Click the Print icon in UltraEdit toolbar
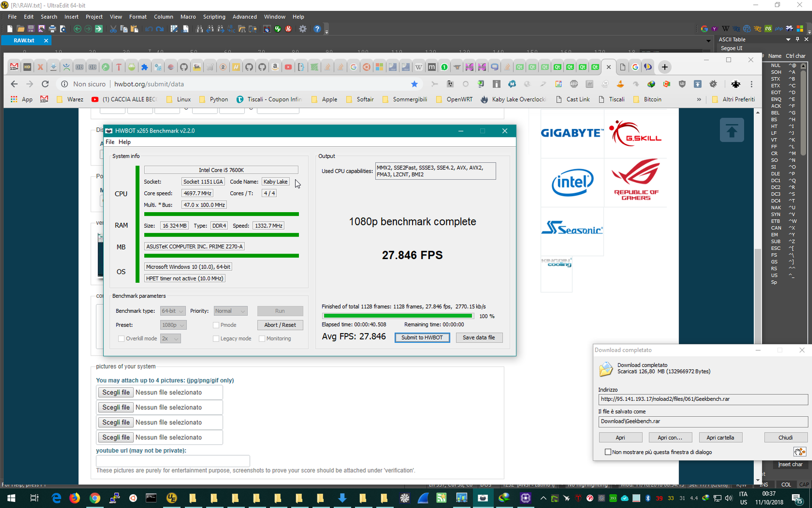812x508 pixels. [52, 29]
